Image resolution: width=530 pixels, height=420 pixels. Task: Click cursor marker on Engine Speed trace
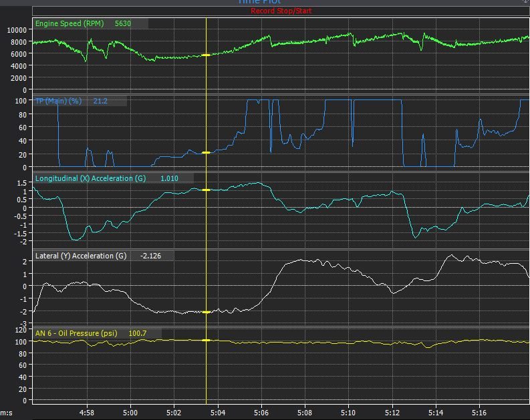(x=206, y=55)
